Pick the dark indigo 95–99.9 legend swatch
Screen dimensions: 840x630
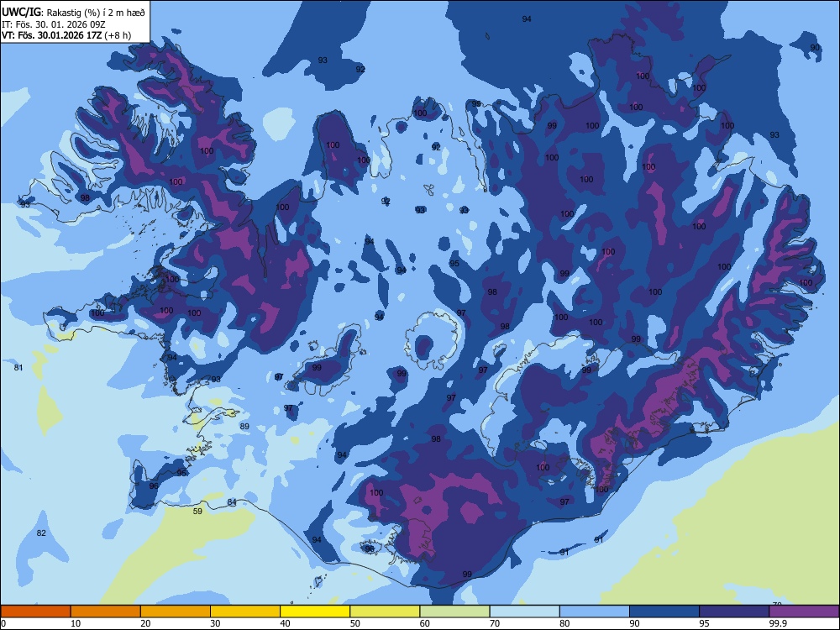(734, 612)
